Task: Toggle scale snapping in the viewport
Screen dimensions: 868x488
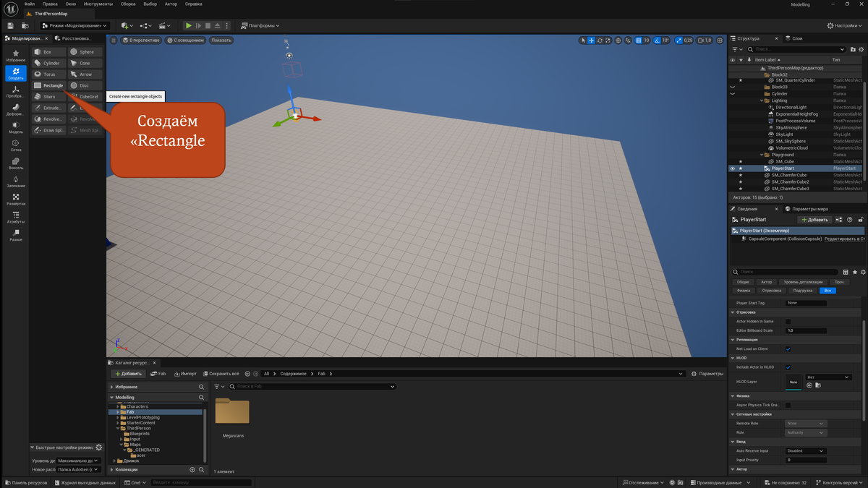Action: point(679,40)
